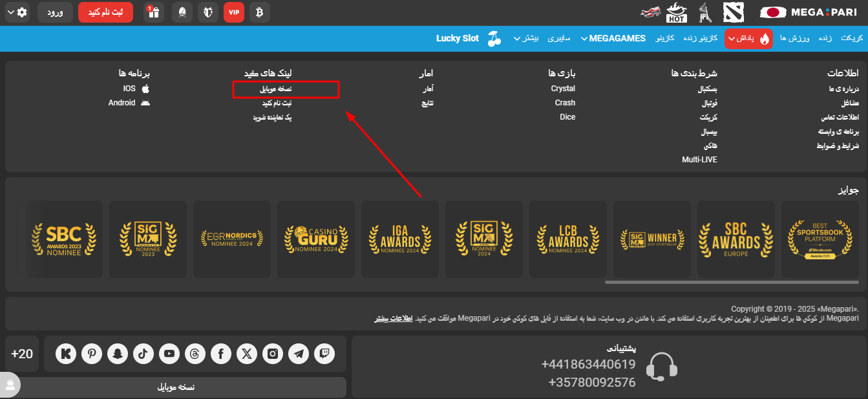The height and width of the screenshot is (399, 868).
Task: Open the Lucky Slot menu item
Action: point(458,38)
